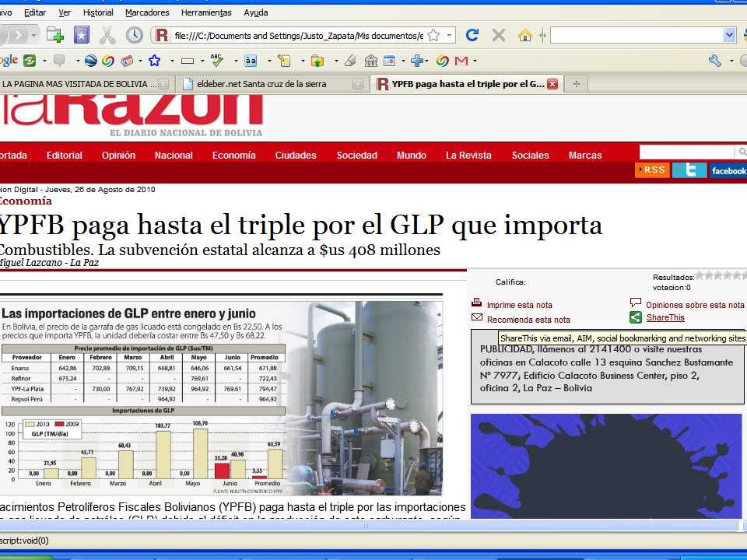
Task: Click the browser search box field
Action: [x=637, y=35]
